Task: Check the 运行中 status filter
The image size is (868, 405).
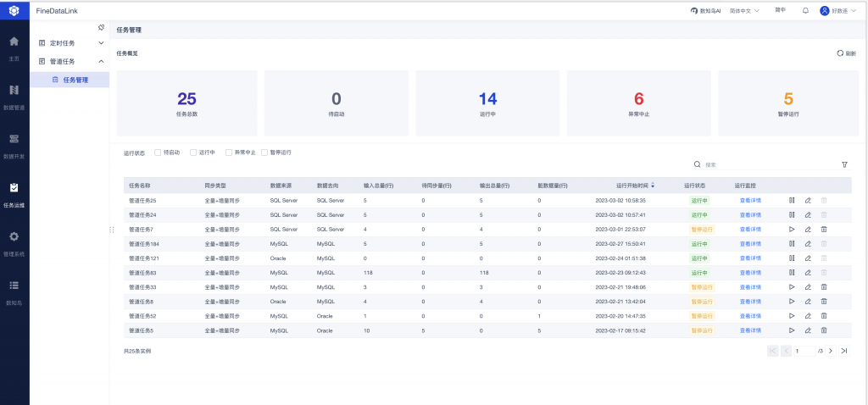Action: pos(193,153)
